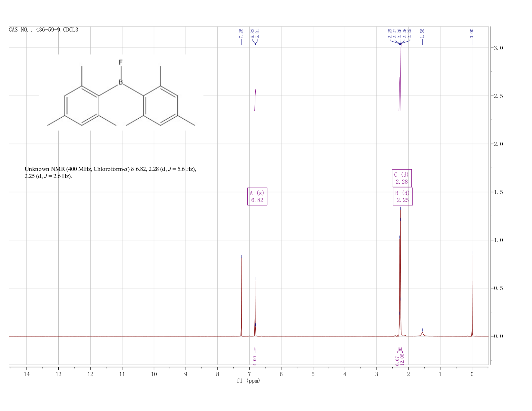The height and width of the screenshot is (411, 532).
Task: Select the B (d) 2.25 multiplet box
Action: (403, 196)
